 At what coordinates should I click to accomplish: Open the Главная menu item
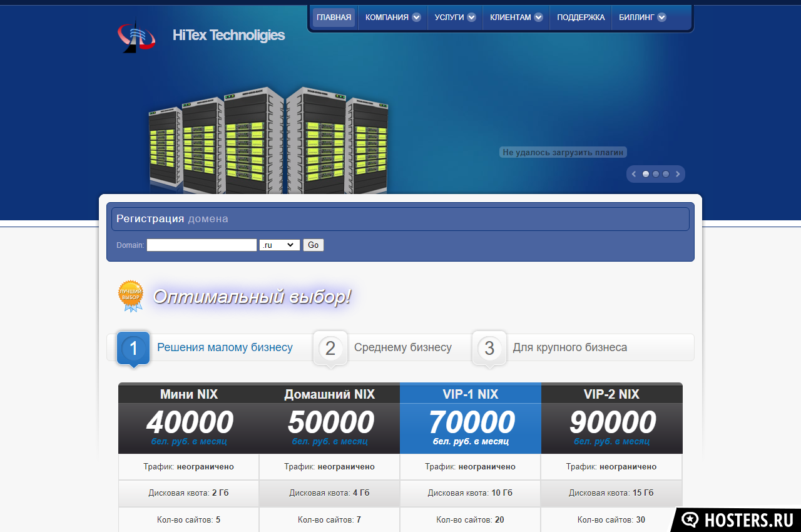click(334, 18)
